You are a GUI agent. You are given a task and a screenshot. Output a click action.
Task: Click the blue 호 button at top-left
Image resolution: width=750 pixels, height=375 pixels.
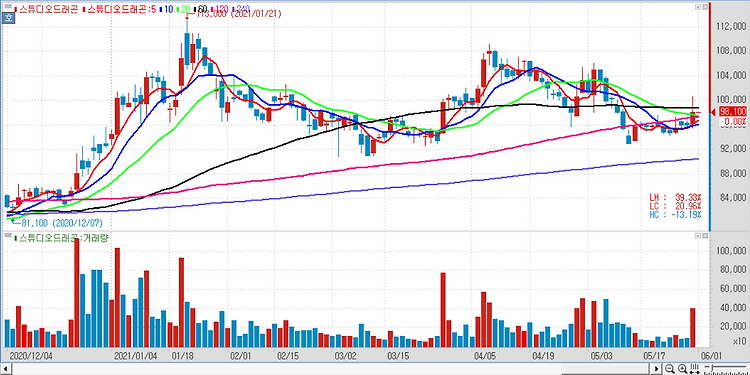8,18
